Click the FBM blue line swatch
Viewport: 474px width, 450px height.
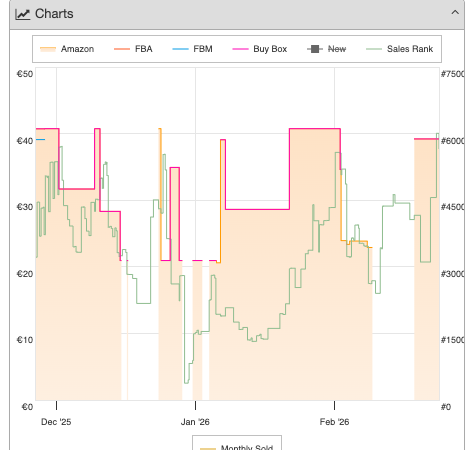[180, 49]
